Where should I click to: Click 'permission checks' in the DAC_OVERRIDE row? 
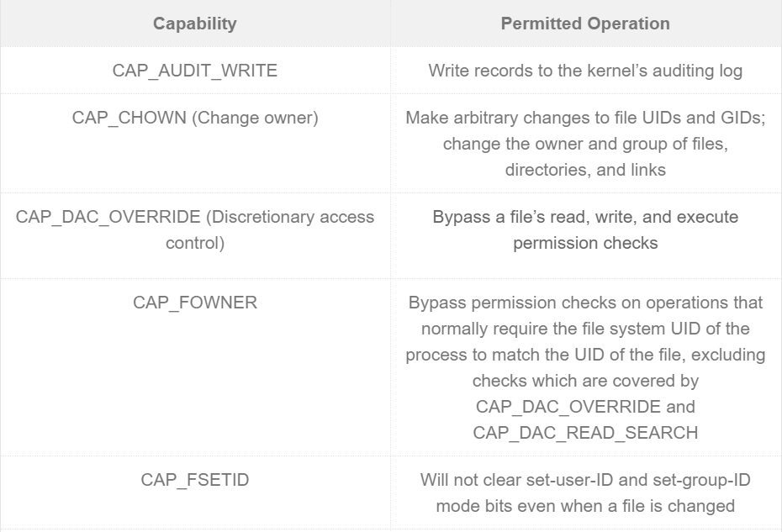(585, 244)
